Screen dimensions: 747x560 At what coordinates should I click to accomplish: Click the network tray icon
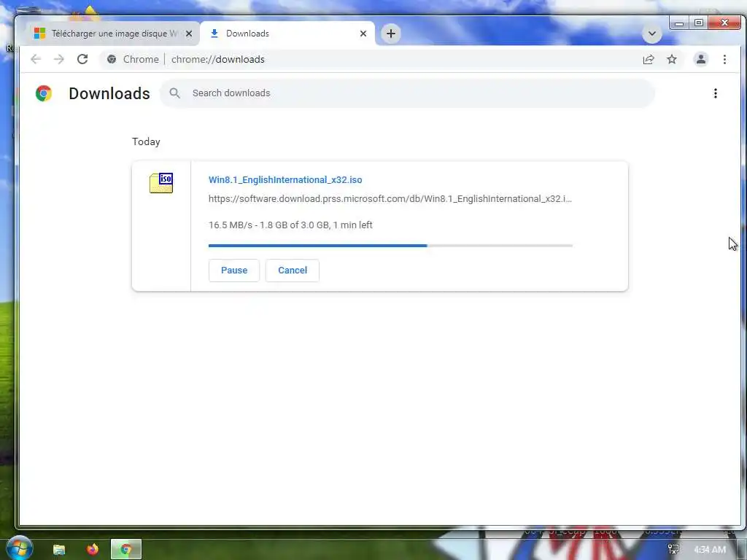[x=673, y=550]
